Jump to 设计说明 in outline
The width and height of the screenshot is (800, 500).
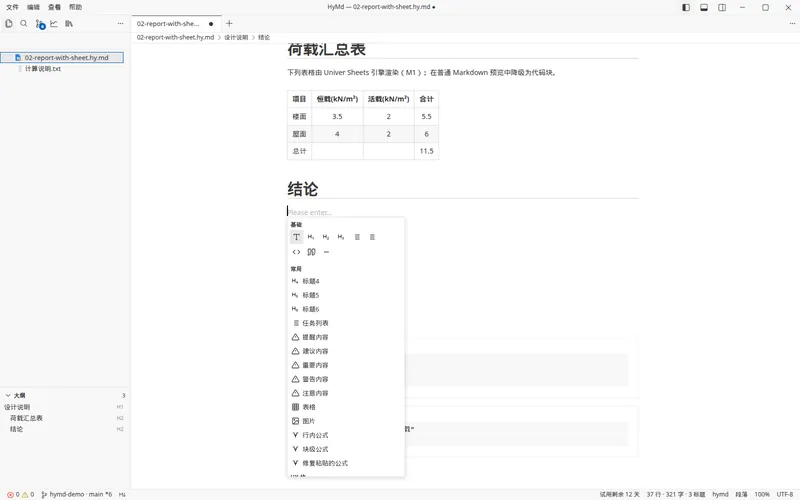pyautogui.click(x=17, y=407)
